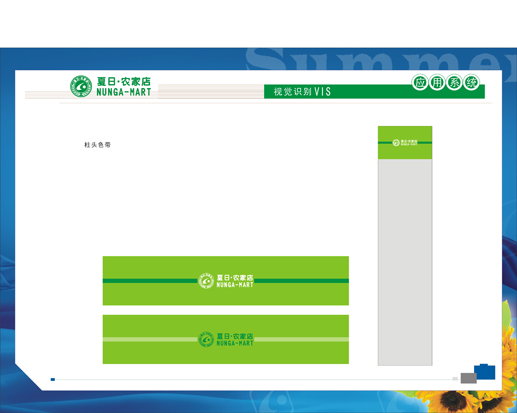The width and height of the screenshot is (517, 413).
Task: Click the NUNGA-MART text in header
Action: tap(124, 92)
